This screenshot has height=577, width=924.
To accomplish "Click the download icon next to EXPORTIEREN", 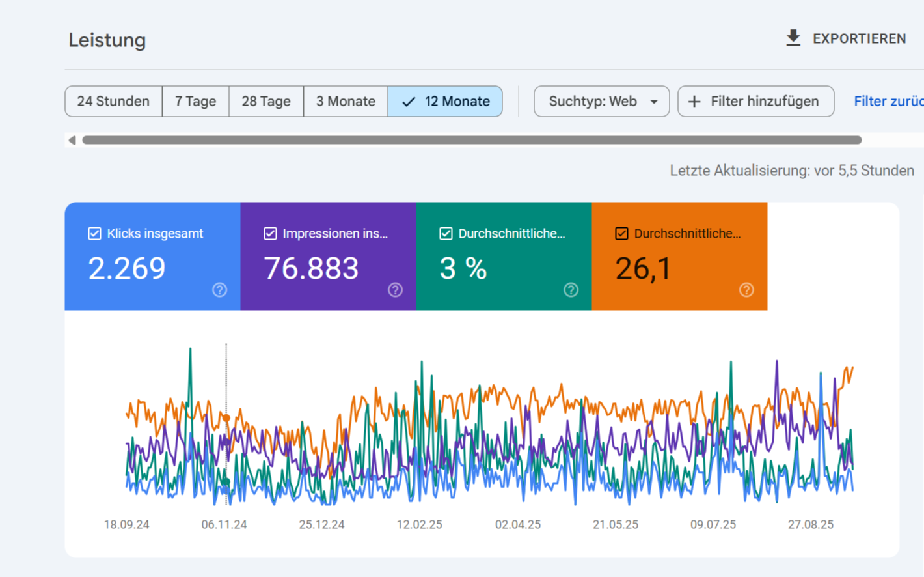I will (x=793, y=38).
